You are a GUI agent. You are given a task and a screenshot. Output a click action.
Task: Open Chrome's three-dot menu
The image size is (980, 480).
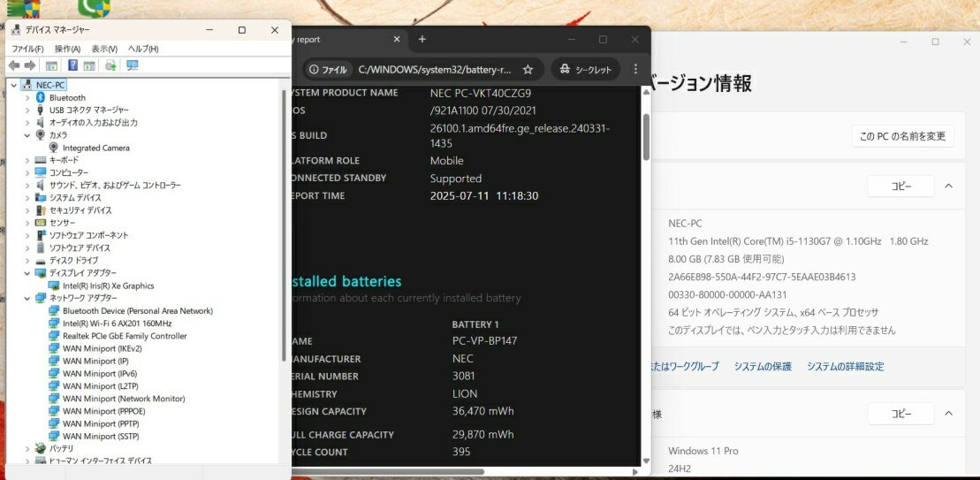(x=634, y=69)
